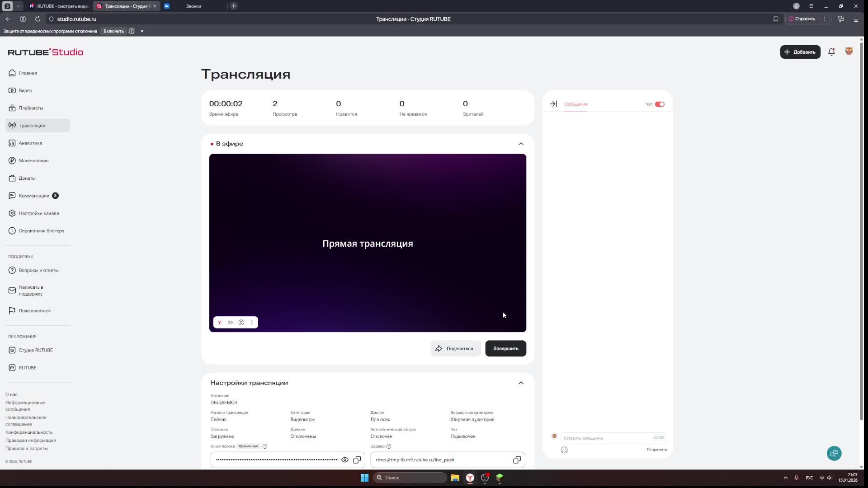This screenshot has width=868, height=488.
Task: Toggle the eye icon on video preview
Action: coord(230,323)
